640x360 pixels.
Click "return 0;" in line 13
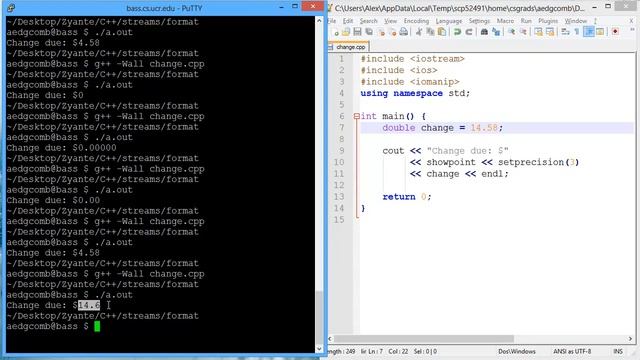pos(407,197)
